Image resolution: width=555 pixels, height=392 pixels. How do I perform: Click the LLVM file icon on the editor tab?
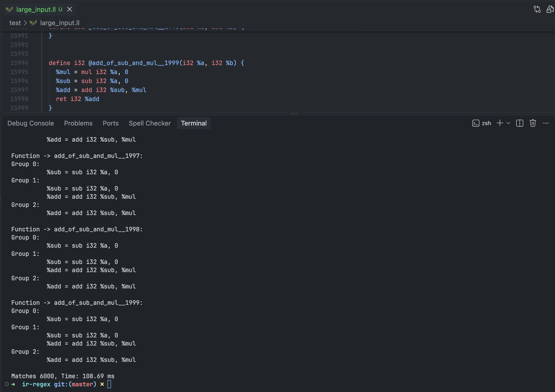(x=9, y=9)
